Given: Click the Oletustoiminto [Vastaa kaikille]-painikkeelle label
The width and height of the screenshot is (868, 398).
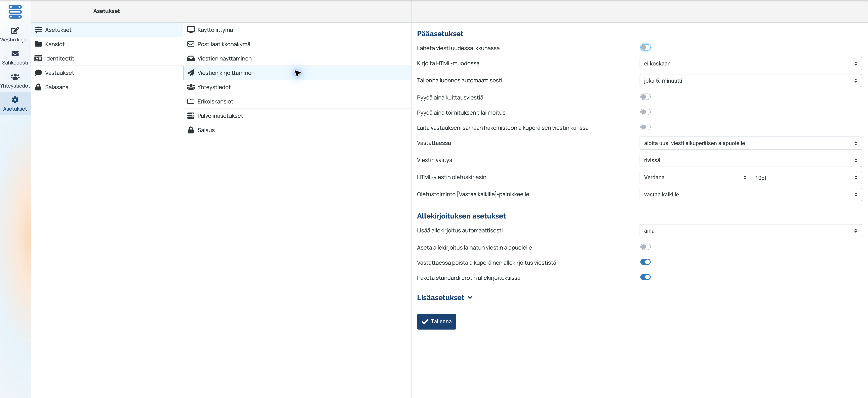Looking at the screenshot, I should pyautogui.click(x=473, y=194).
